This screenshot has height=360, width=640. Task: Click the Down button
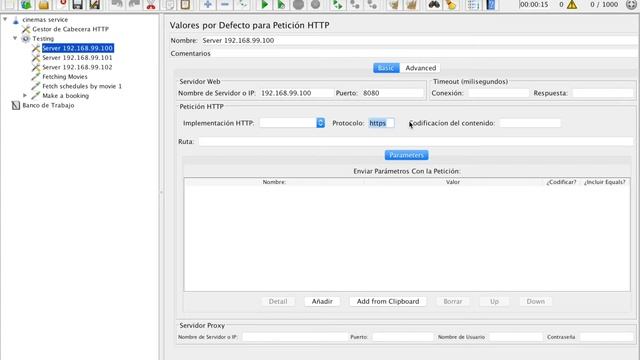pos(536,301)
